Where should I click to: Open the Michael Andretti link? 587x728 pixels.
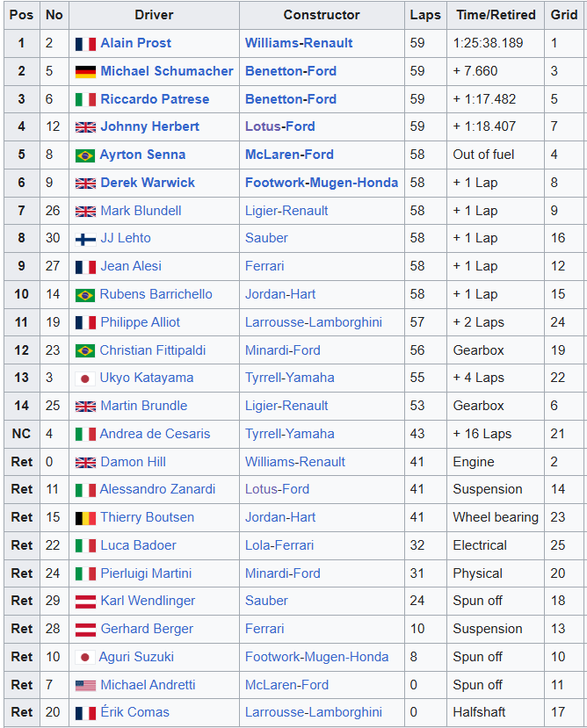148,685
